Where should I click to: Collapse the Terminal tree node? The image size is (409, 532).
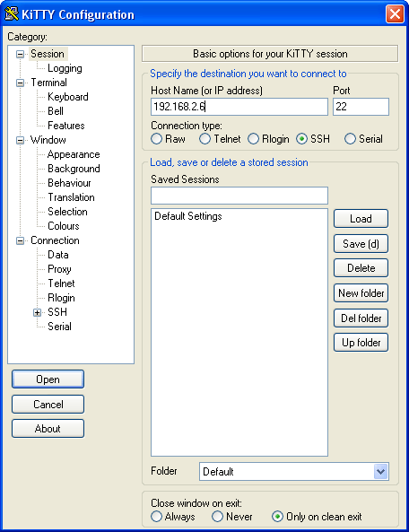click(21, 83)
